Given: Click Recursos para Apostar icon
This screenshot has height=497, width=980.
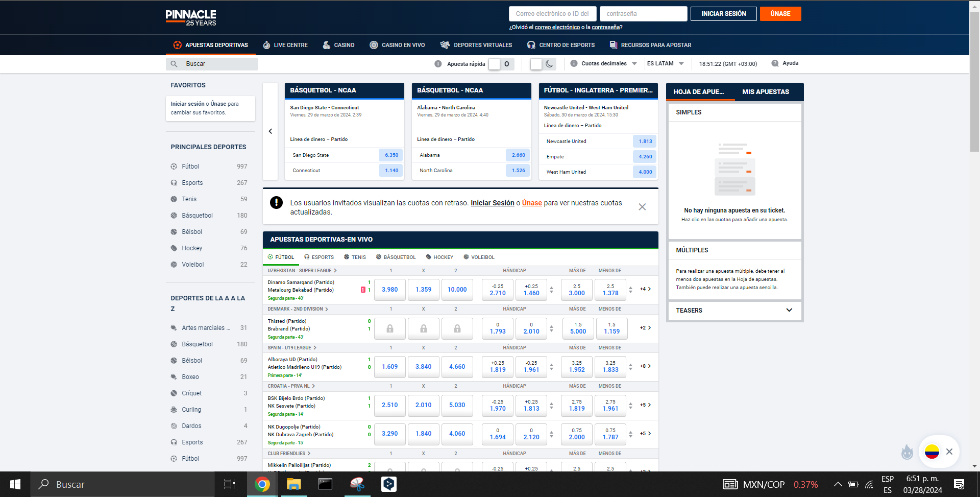Looking at the screenshot, I should (x=614, y=45).
